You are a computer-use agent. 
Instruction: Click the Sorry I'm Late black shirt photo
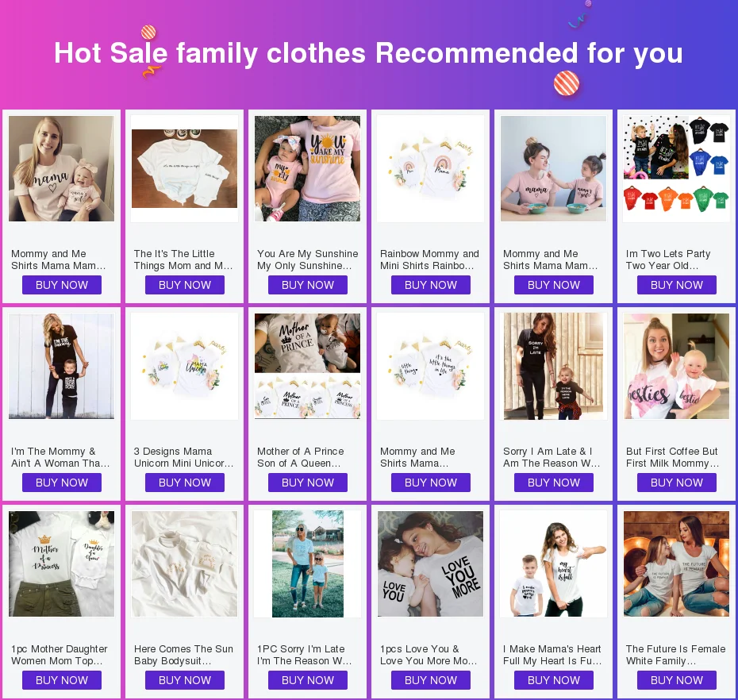point(554,366)
